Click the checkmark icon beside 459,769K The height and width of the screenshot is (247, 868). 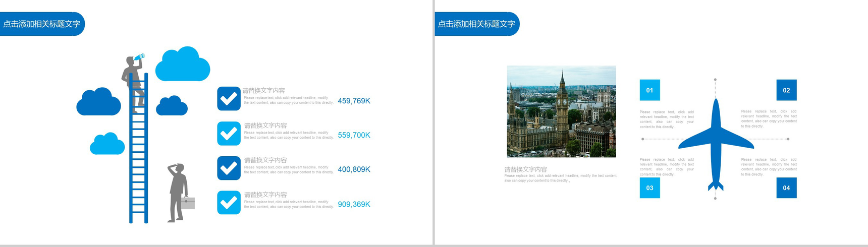tap(229, 99)
